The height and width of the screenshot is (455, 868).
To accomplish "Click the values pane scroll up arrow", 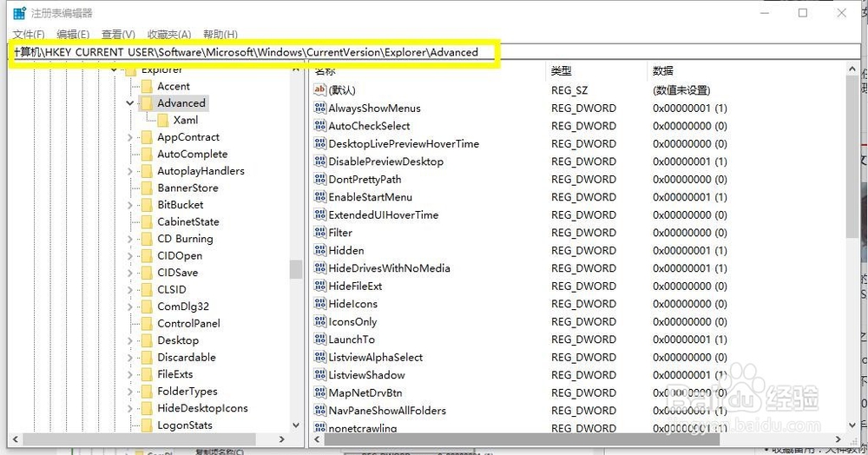I will (852, 69).
